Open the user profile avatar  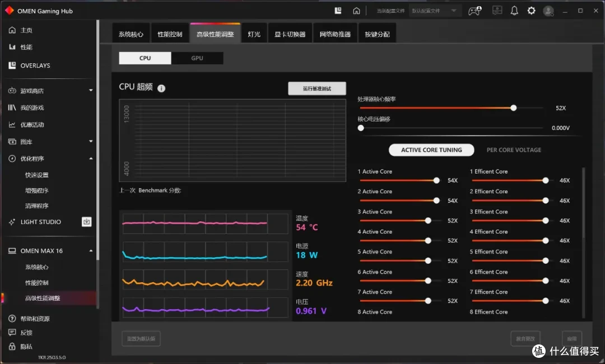pyautogui.click(x=548, y=11)
